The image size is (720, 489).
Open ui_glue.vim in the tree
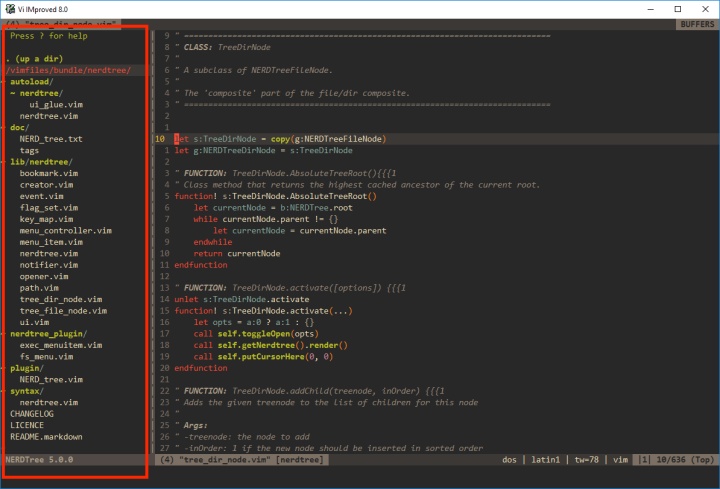pyautogui.click(x=56, y=105)
